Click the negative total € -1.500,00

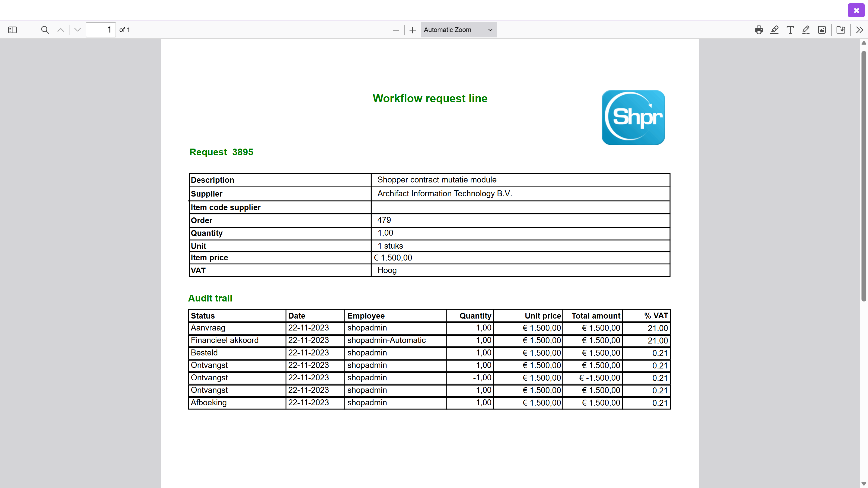599,378
